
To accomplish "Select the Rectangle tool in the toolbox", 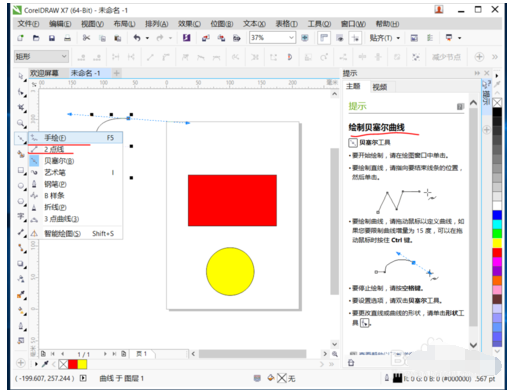I will coord(22,171).
